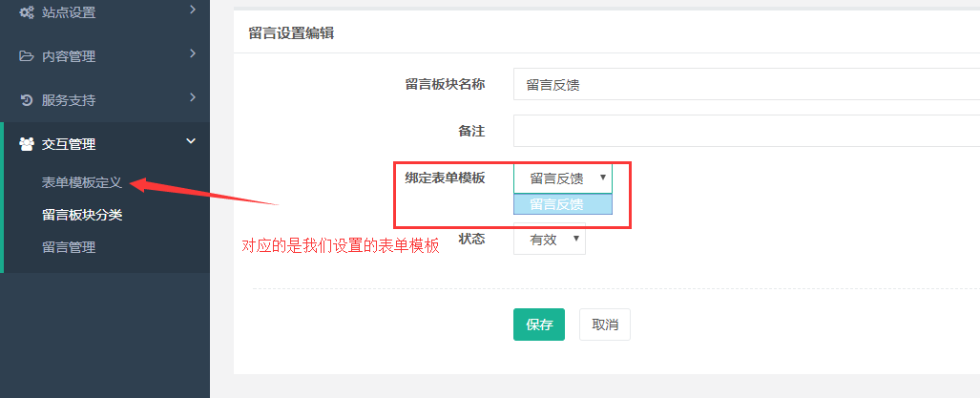Click the users icon beside 交互管理
The width and height of the screenshot is (980, 398).
coord(27,144)
